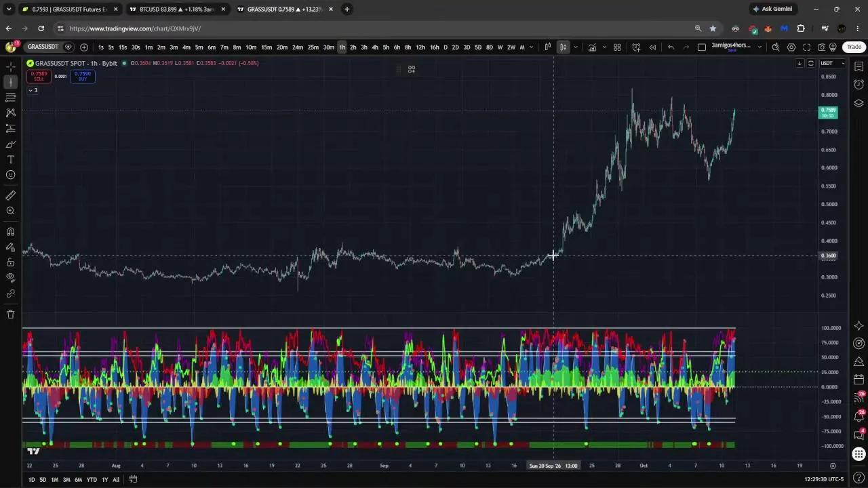Open the emoji and icons tool

click(10, 175)
